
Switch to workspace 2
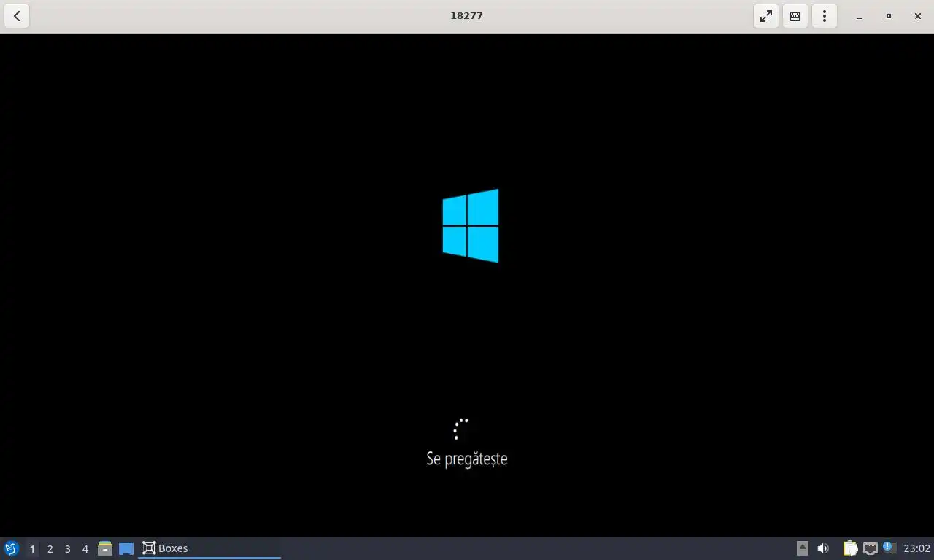(50, 548)
